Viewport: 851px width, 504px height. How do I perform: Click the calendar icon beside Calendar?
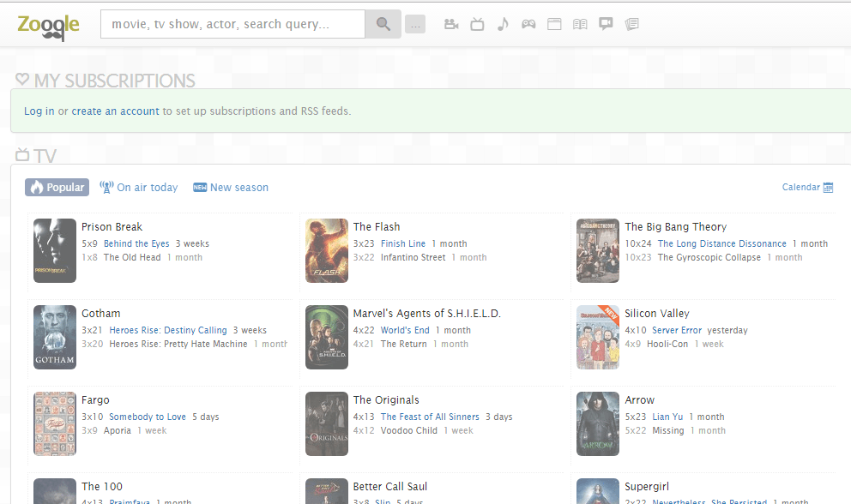(x=828, y=187)
